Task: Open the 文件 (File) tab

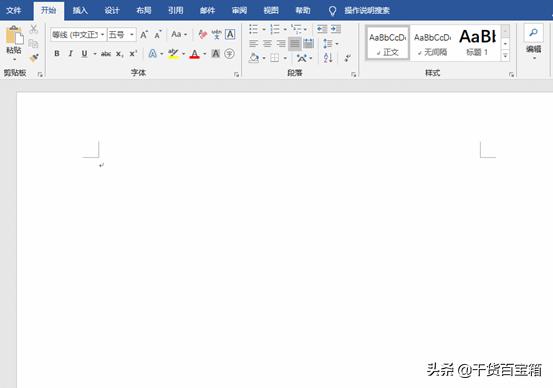Action: (14, 11)
